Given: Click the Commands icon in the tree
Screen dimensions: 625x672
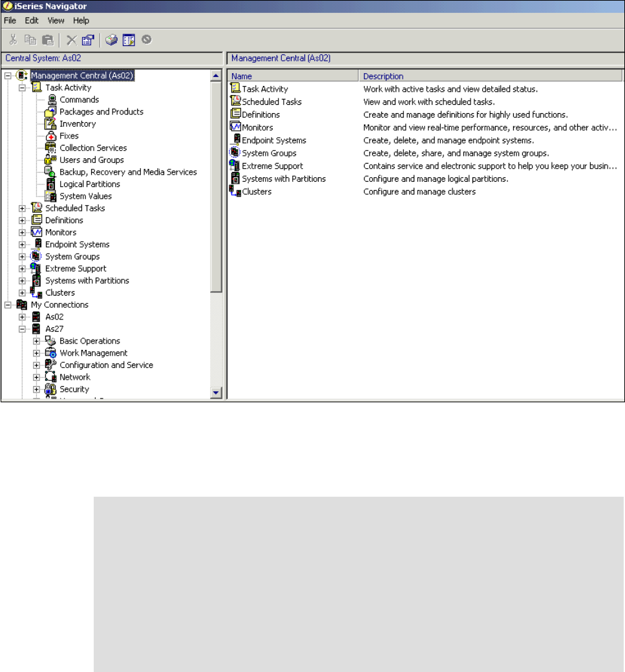Looking at the screenshot, I should 52,100.
